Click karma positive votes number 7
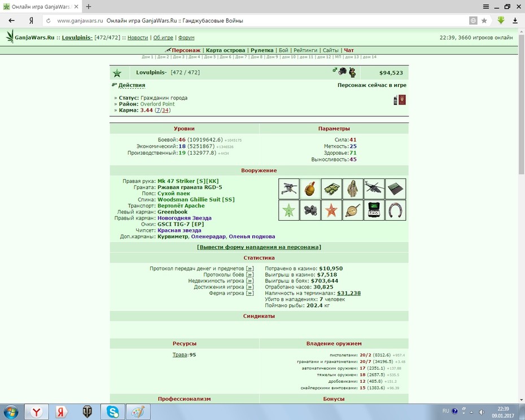The height and width of the screenshot is (420, 525). (x=158, y=110)
